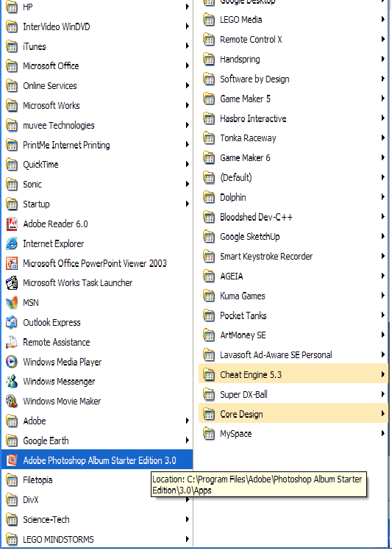Open the HP menu entry
The width and height of the screenshot is (392, 553).
tap(97, 7)
